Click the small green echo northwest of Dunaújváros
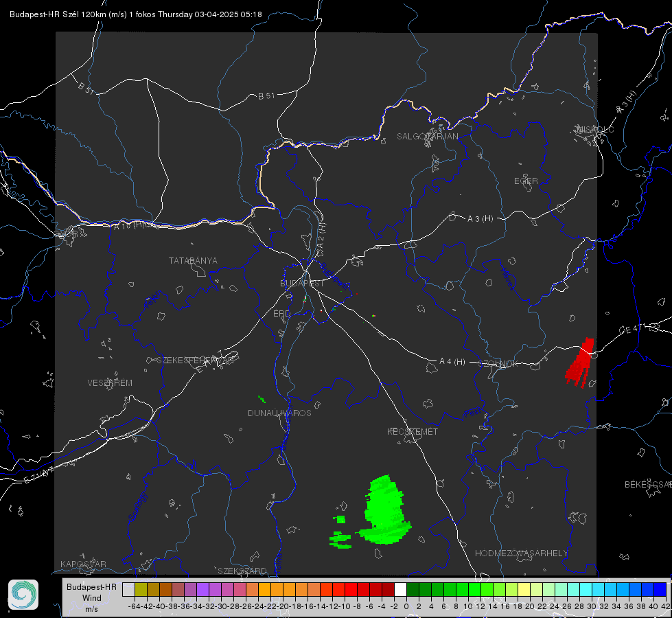This screenshot has height=618, width=672. click(262, 399)
